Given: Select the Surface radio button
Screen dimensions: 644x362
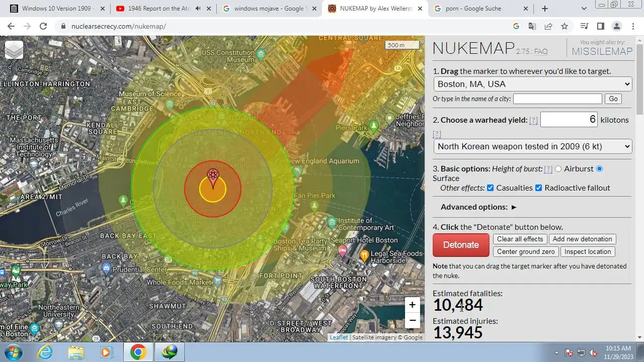Looking at the screenshot, I should coord(599,169).
